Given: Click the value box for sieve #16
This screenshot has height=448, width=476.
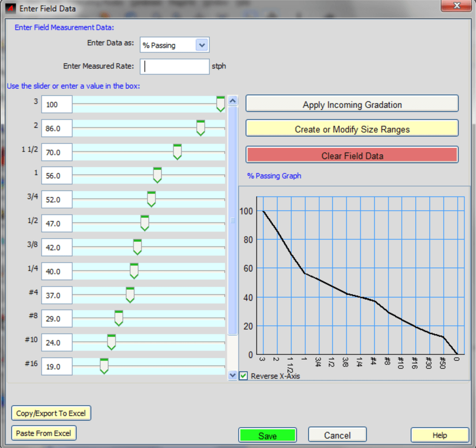Looking at the screenshot, I should [x=57, y=366].
